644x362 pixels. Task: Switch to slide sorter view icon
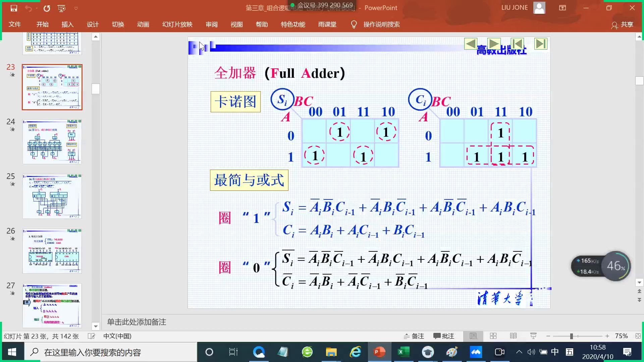[x=493, y=336]
